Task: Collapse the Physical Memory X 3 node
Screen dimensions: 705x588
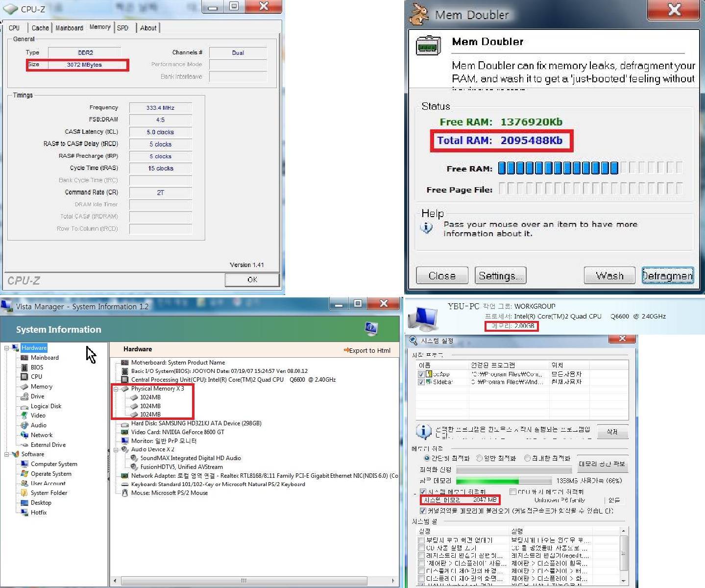Action: click(116, 389)
